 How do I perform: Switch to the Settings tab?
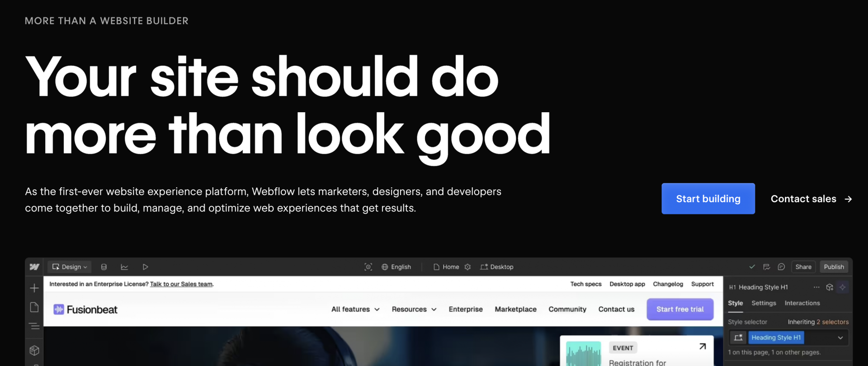coord(764,303)
